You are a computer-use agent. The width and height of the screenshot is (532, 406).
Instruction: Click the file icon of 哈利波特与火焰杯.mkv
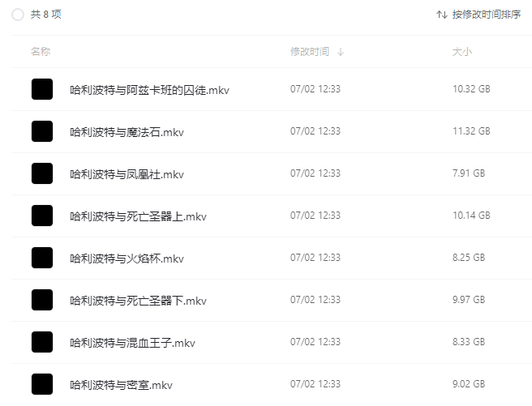[42, 258]
